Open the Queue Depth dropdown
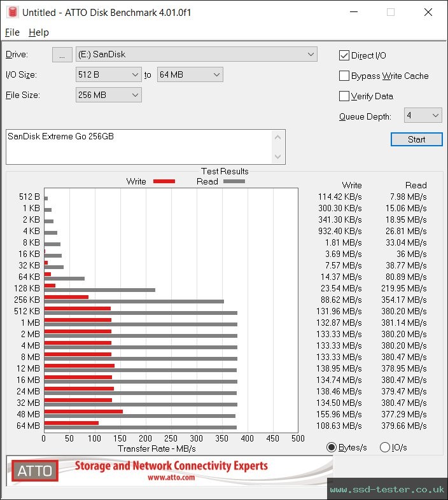 [423, 115]
